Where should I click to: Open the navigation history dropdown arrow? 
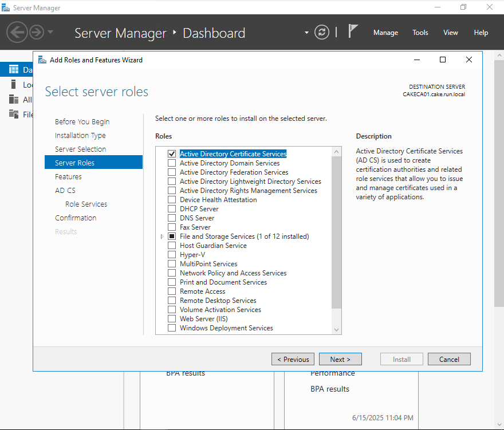coord(50,32)
